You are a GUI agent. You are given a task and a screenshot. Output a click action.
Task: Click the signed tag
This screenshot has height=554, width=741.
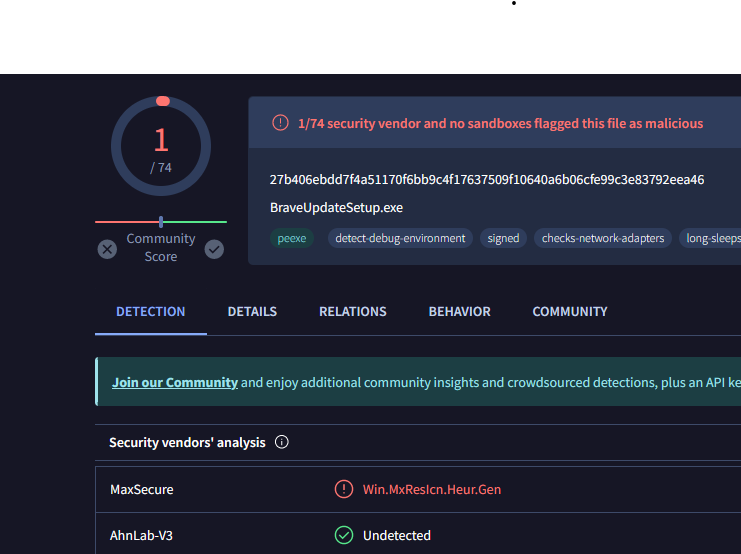pyautogui.click(x=503, y=238)
